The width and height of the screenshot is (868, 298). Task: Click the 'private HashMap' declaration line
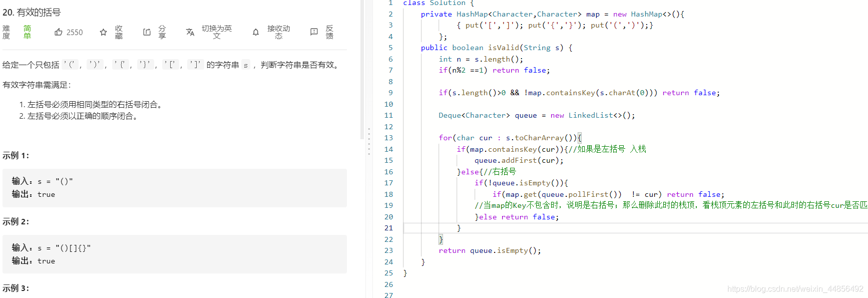click(552, 14)
